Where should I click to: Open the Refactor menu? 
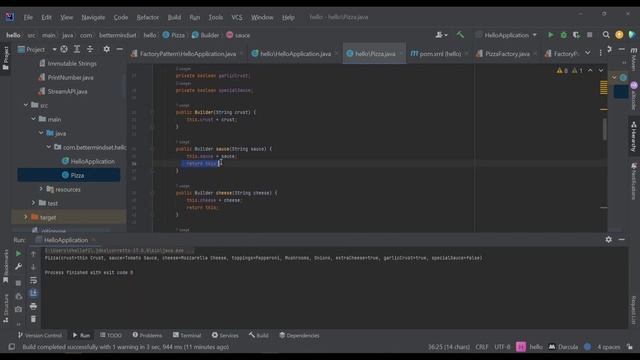[148, 17]
